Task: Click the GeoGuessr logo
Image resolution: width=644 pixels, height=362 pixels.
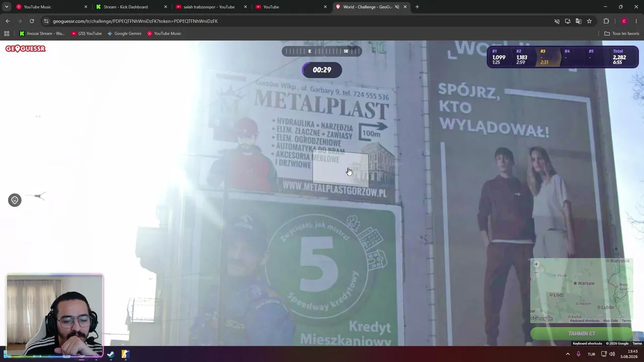Action: (x=26, y=49)
